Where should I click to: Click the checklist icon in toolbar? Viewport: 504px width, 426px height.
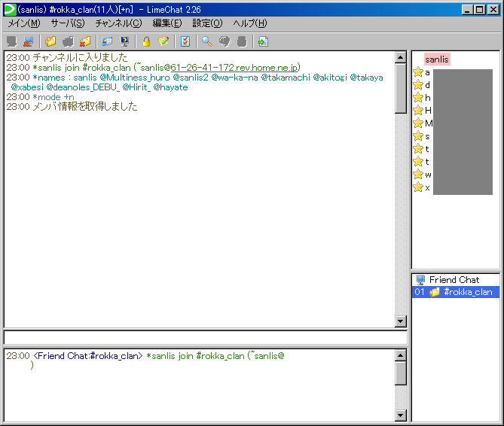[x=185, y=41]
